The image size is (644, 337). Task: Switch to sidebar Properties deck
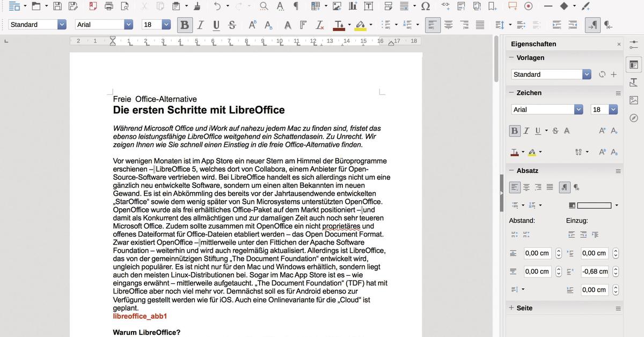tap(634, 64)
